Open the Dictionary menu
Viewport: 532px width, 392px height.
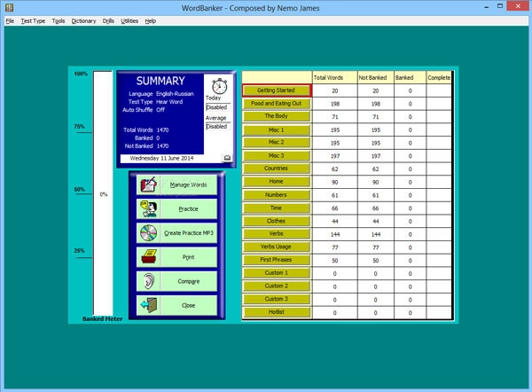83,20
